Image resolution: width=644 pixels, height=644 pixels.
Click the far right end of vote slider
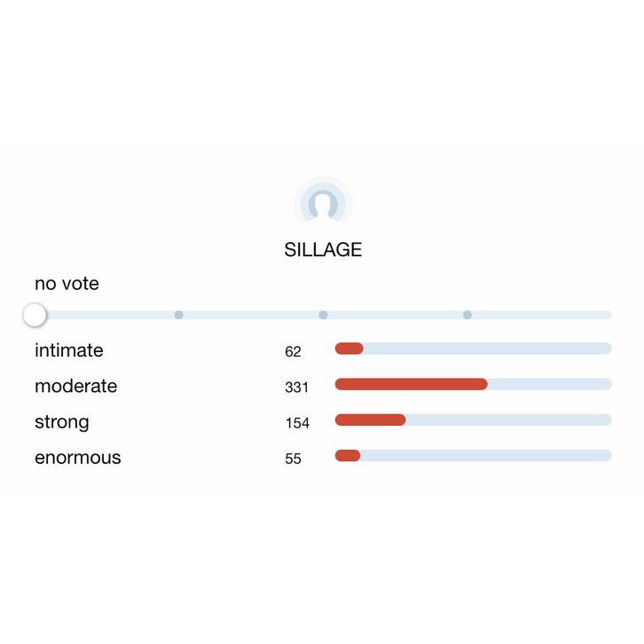coord(608,315)
